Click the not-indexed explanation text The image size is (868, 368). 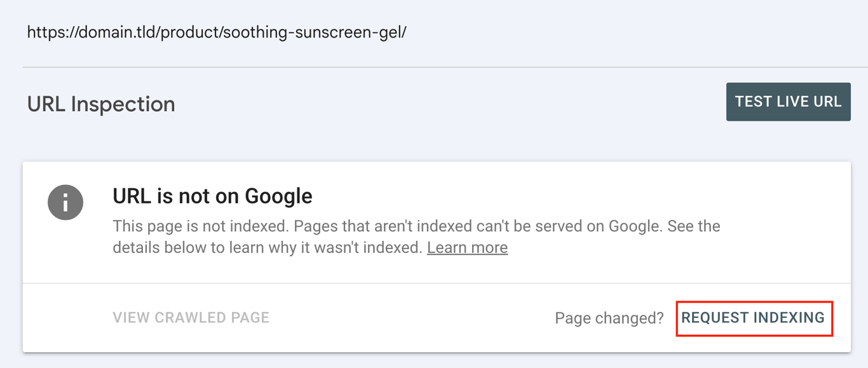(x=416, y=235)
